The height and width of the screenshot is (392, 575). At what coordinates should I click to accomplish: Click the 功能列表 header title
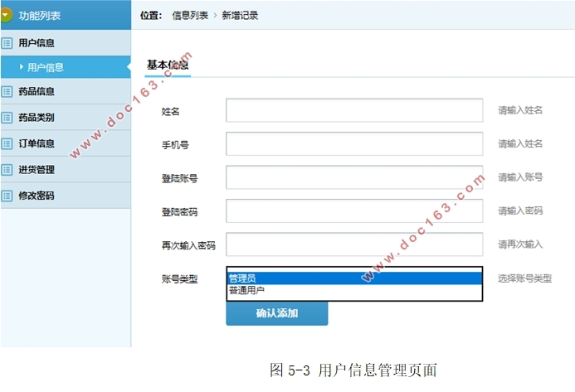coord(40,16)
